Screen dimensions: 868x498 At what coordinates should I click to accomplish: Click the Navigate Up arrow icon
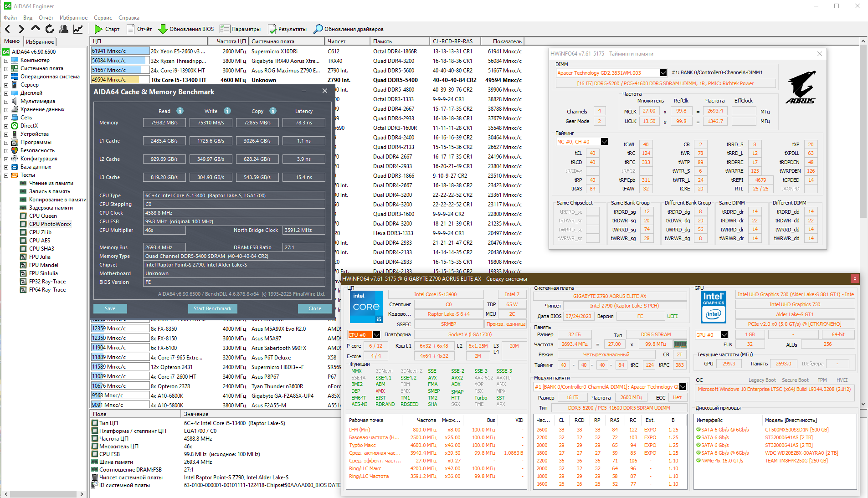pos(36,29)
